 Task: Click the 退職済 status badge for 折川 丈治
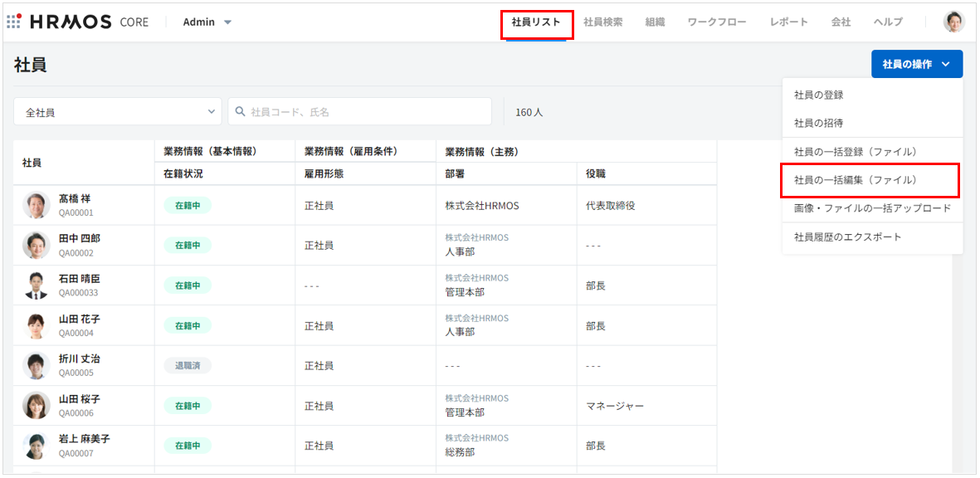[x=187, y=366]
